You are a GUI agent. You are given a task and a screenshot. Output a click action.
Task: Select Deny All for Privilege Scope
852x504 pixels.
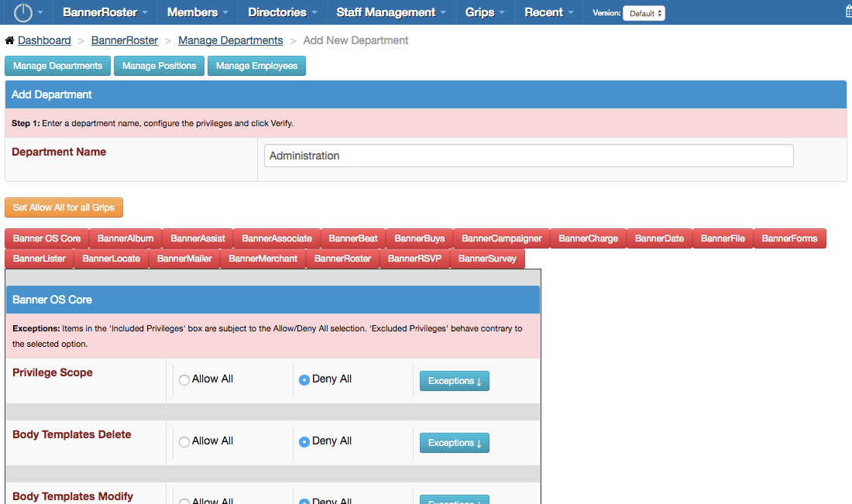pyautogui.click(x=304, y=379)
